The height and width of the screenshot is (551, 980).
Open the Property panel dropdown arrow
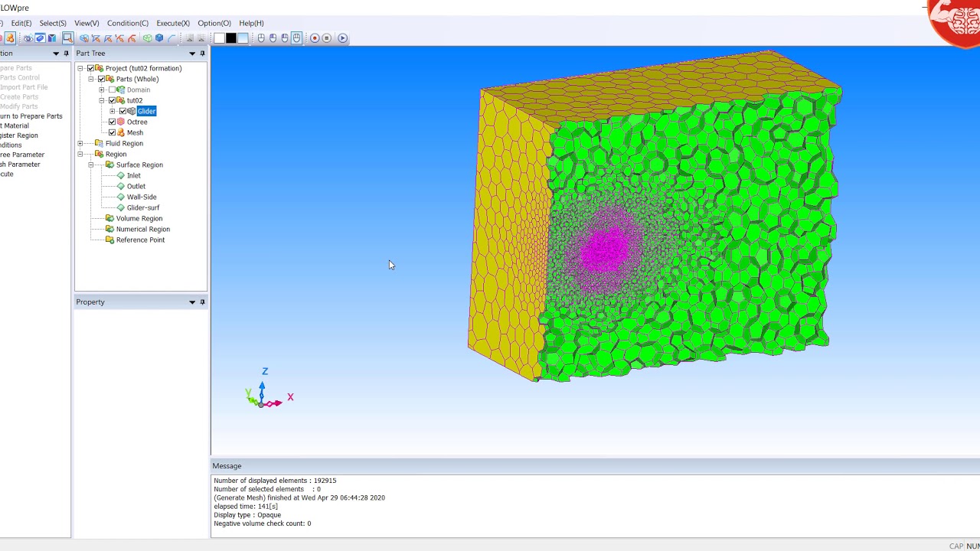[192, 302]
